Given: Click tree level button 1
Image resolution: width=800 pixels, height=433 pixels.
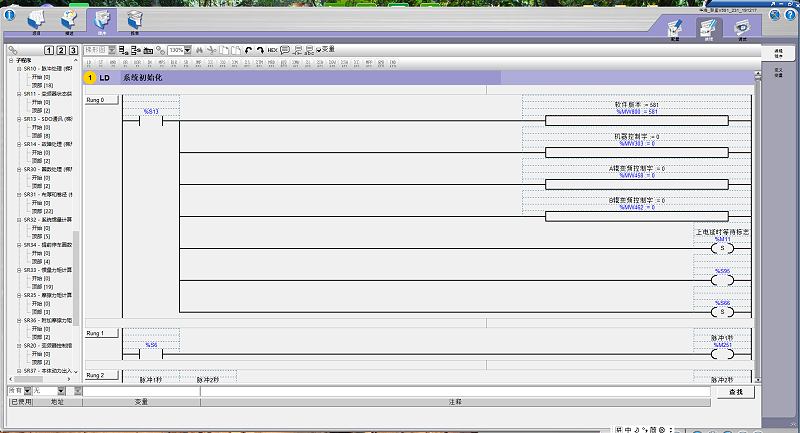Looking at the screenshot, I should [x=48, y=50].
